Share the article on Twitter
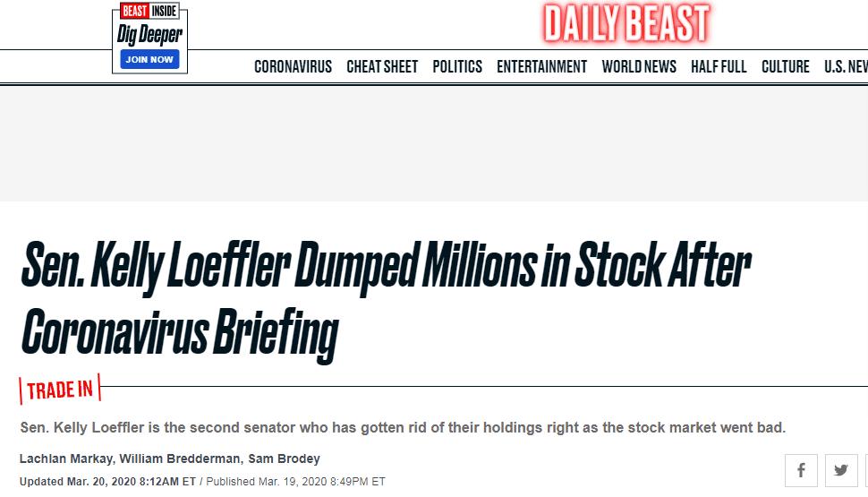The image size is (868, 497). (841, 470)
